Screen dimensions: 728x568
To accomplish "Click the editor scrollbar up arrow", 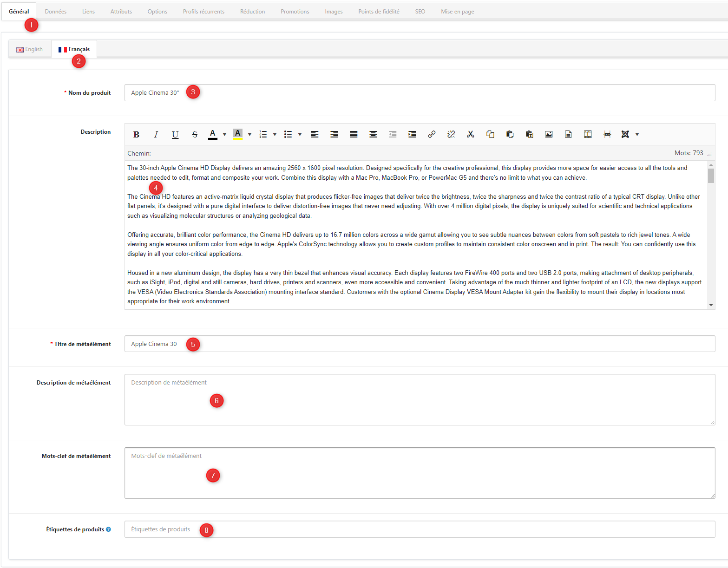I will 711,165.
